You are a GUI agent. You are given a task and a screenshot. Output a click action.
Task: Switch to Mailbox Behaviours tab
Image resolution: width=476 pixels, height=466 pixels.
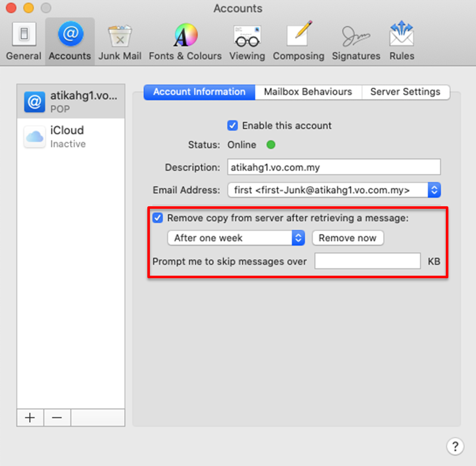(x=308, y=92)
